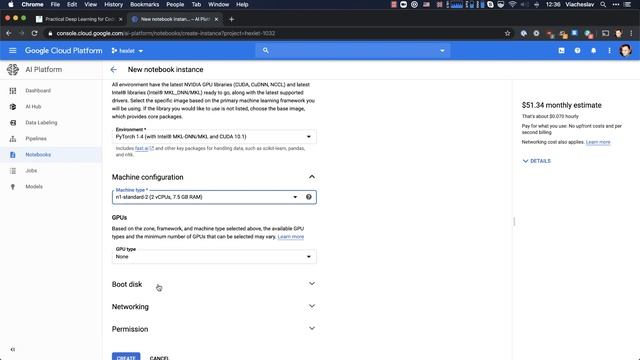Activate Cloud Shell icon in header

pos(562,51)
